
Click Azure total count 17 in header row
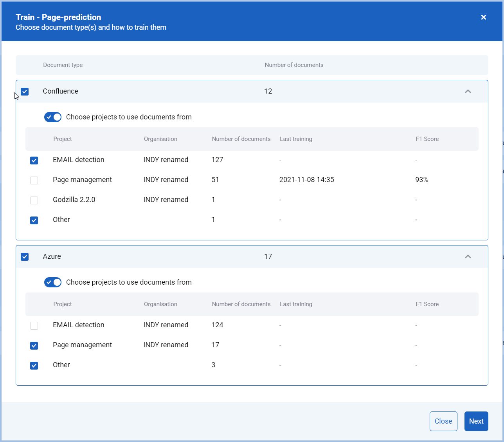[x=268, y=256]
